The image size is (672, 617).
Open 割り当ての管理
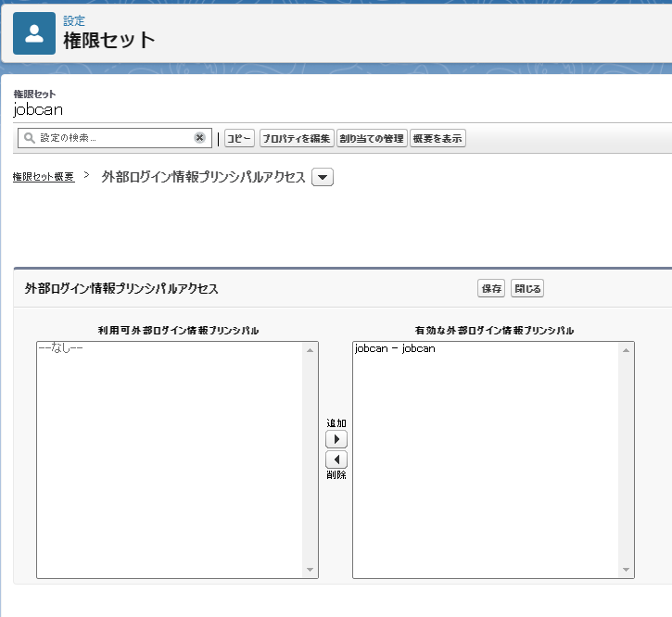(372, 138)
